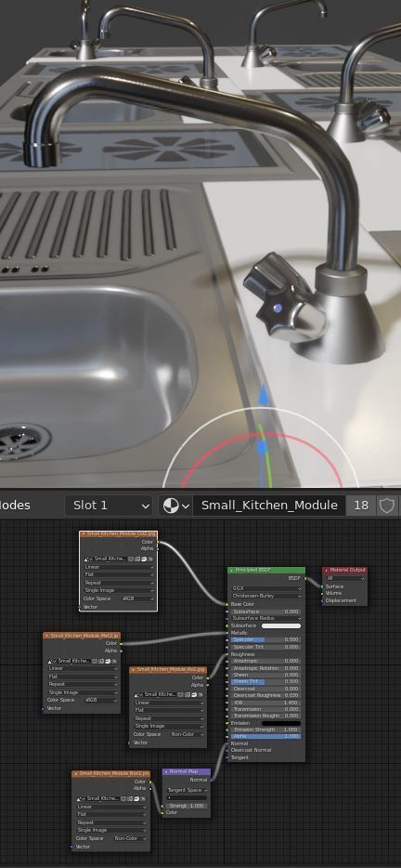401x868 pixels.
Task: Click open image folder icon on Col2 node
Action: (144, 559)
